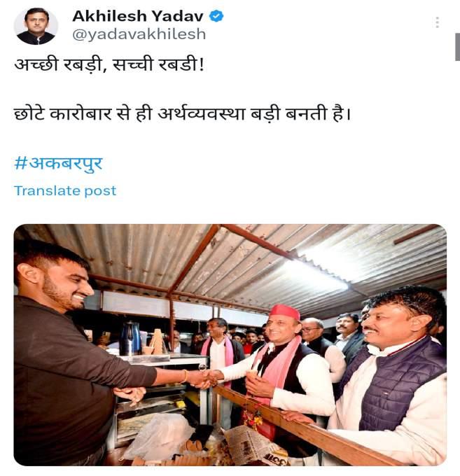This screenshot has height=476, width=460.
Task: Click the newspaper at the bottom of the photo
Action: [x=254, y=445]
